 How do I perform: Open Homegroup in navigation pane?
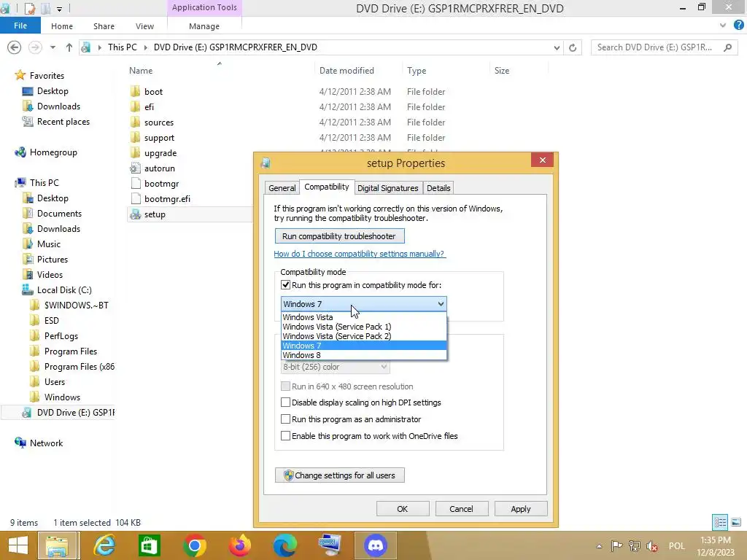coord(53,152)
